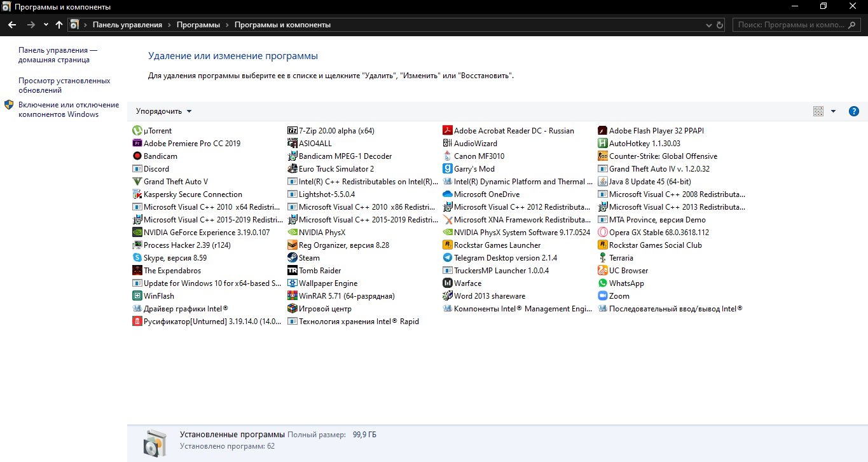Open Просмотр установленных обновлений link
The width and height of the screenshot is (868, 462).
tap(64, 85)
